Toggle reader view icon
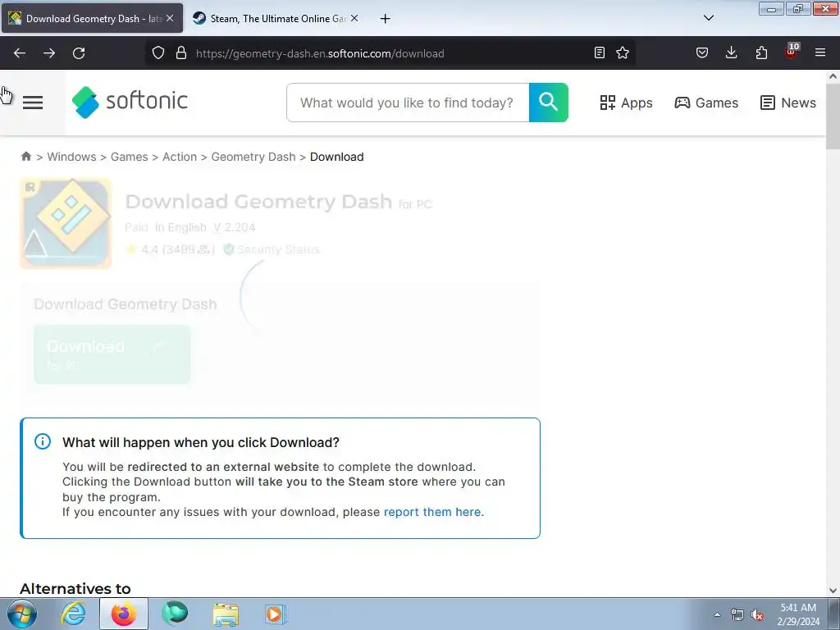This screenshot has width=840, height=630. [x=600, y=52]
